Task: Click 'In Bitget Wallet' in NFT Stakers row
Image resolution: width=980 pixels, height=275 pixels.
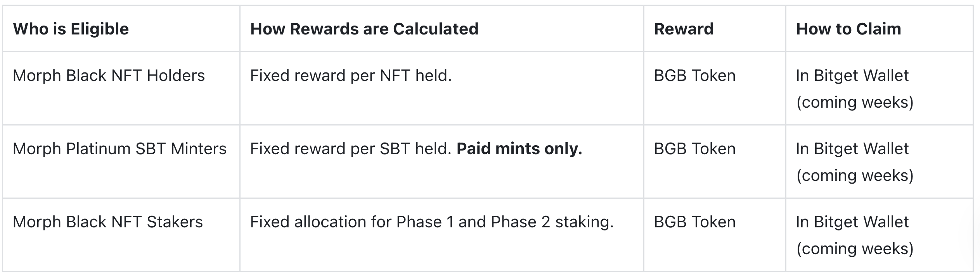Action: 852,222
